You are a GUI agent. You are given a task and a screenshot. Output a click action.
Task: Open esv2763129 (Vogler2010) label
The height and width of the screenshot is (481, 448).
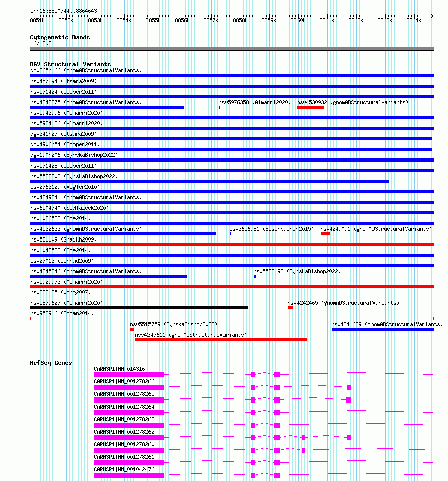tap(65, 187)
